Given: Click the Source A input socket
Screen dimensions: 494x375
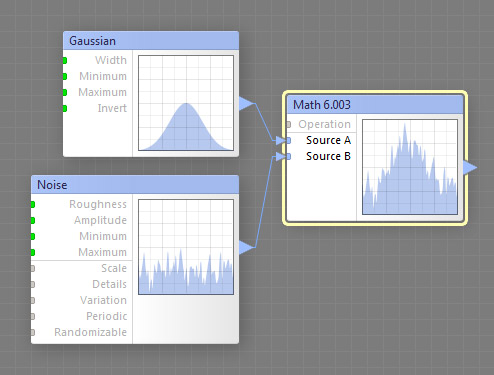Looking at the screenshot, I should coord(289,140).
